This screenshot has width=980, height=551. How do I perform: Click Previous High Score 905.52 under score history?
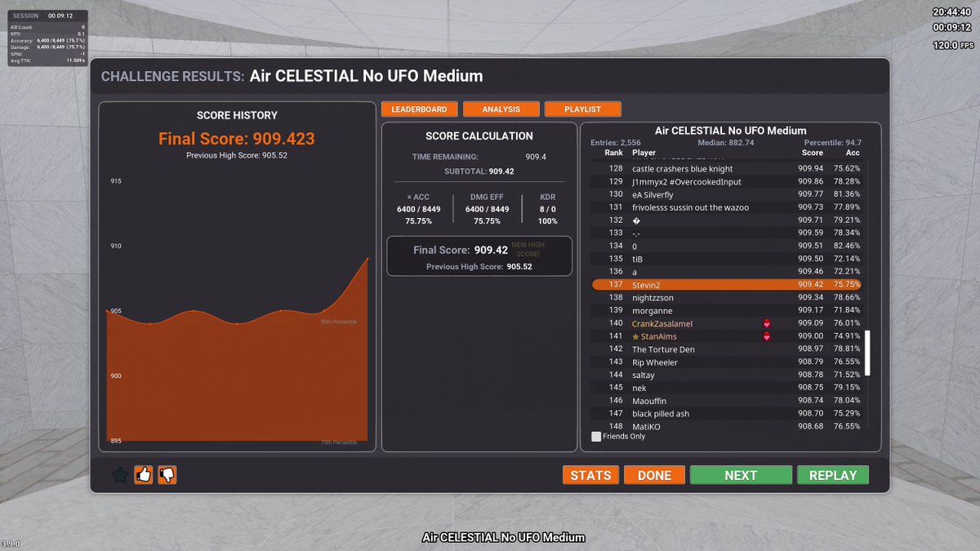pos(237,155)
